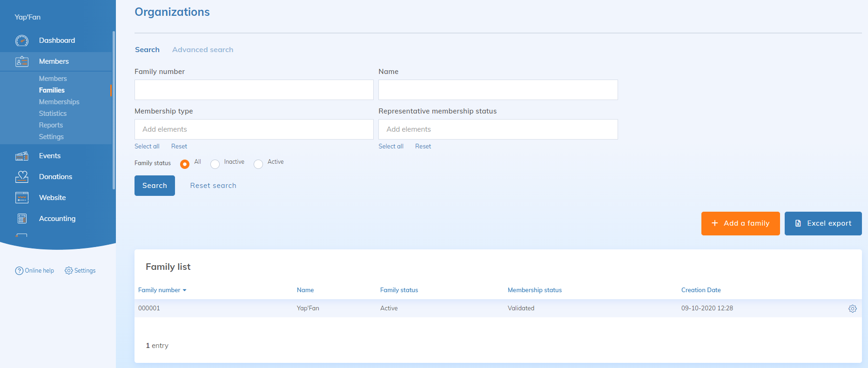Screen dimensions: 868x368
Task: Open the Representative membership status selector
Action: point(498,129)
